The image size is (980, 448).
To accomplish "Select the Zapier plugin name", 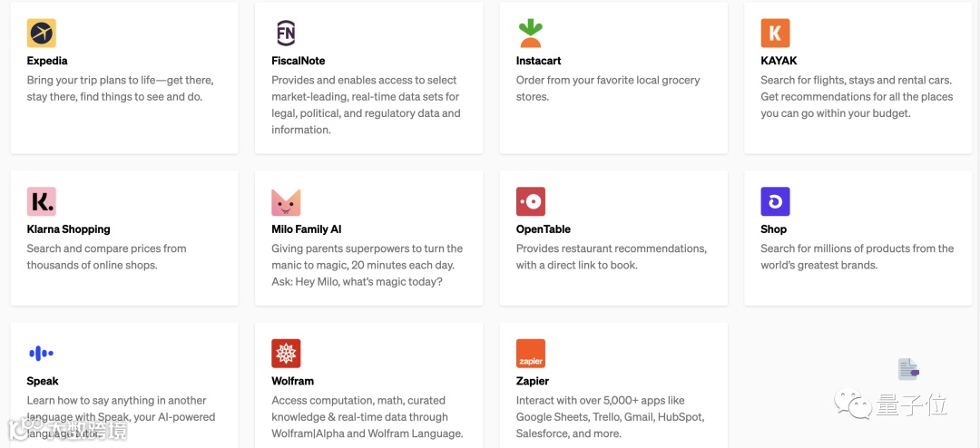I will 533,381.
